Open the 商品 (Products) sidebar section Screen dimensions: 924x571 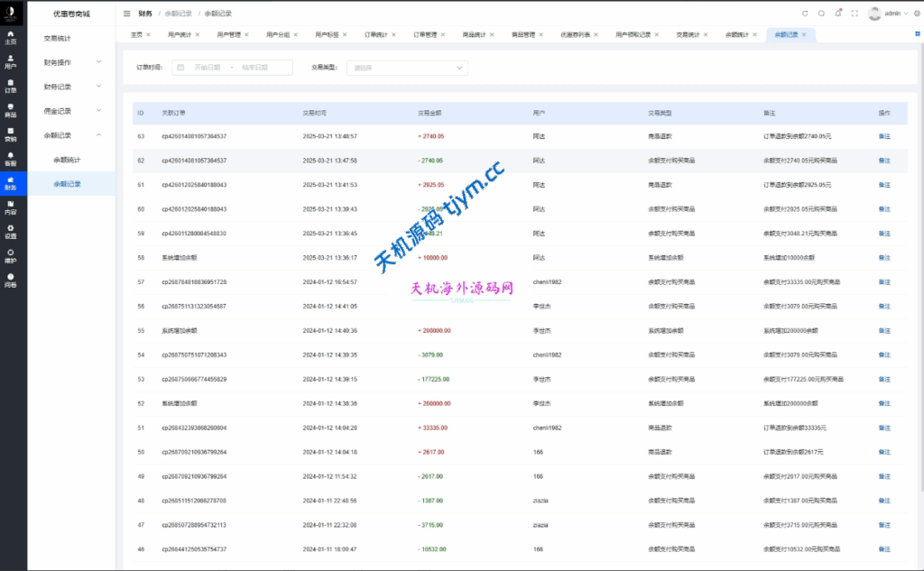tap(10, 110)
